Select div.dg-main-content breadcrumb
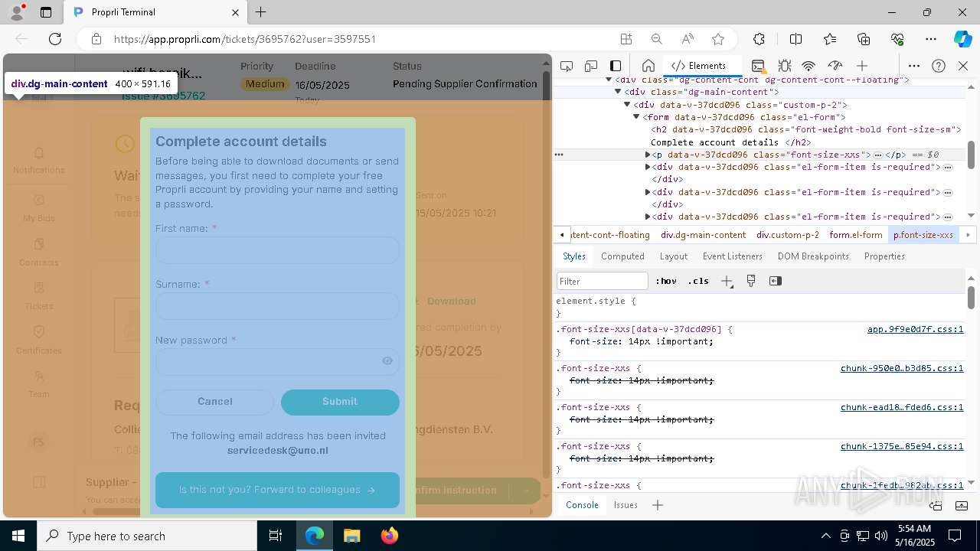Screen dimensions: 980x551 coord(703,235)
